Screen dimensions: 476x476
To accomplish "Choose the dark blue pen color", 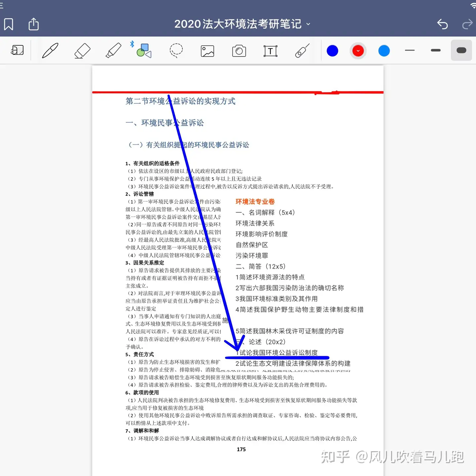I will pos(332,51).
